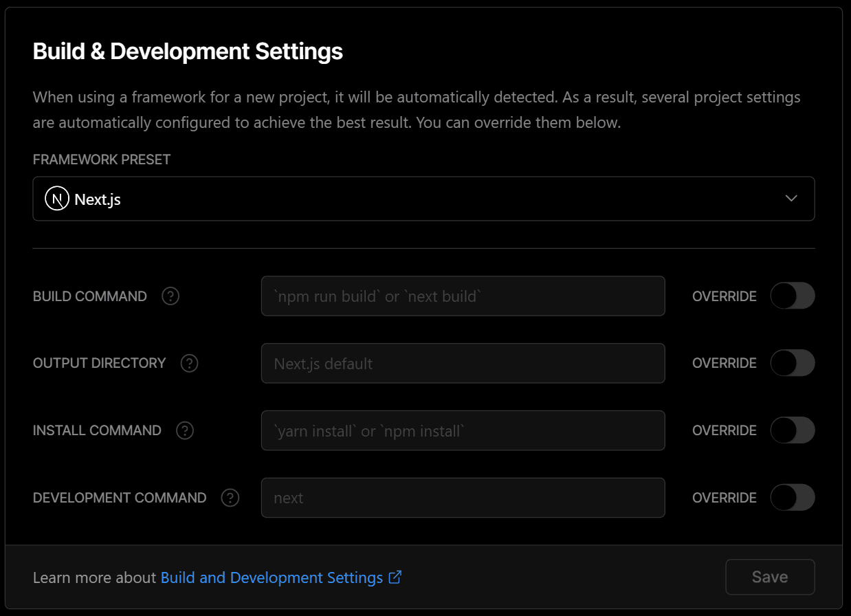Click the BUILD COMMAND label

[90, 296]
